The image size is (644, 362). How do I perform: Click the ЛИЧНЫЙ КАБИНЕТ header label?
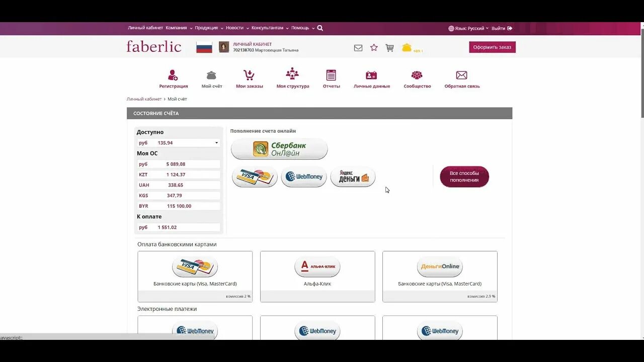252,44
